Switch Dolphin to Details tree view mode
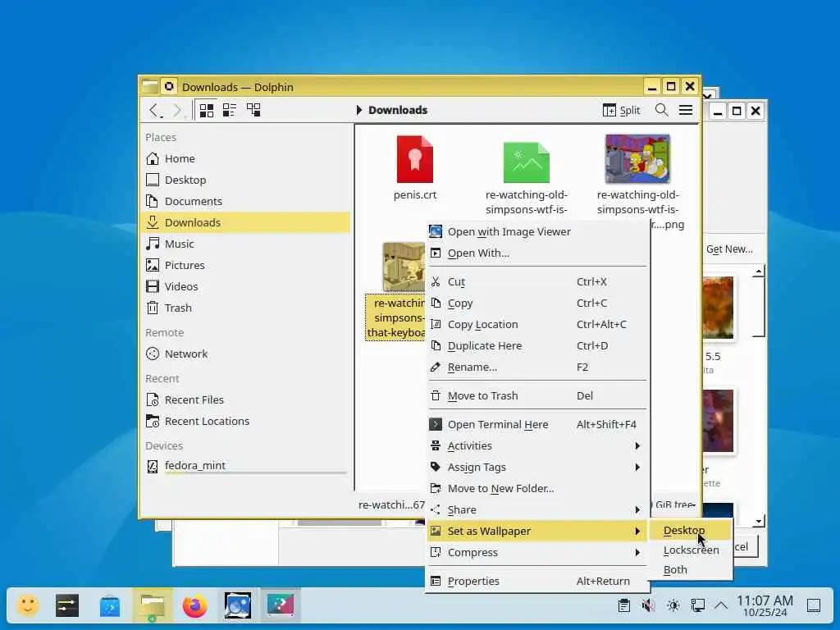The image size is (840, 630). tap(253, 110)
